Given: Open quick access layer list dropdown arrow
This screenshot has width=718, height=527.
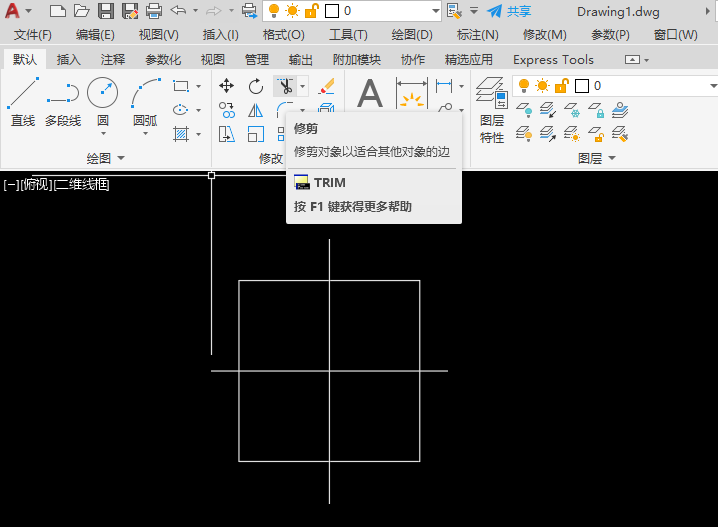Looking at the screenshot, I should click(435, 11).
